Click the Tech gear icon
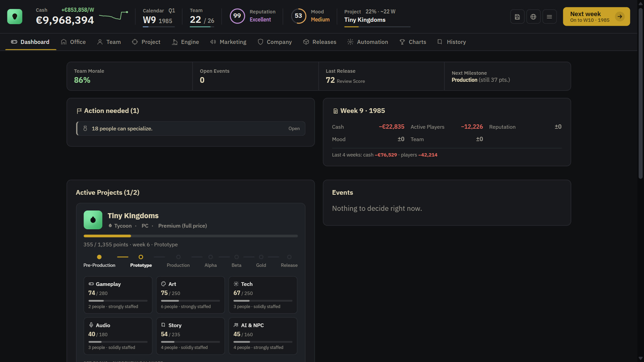The image size is (644, 362). pyautogui.click(x=236, y=284)
